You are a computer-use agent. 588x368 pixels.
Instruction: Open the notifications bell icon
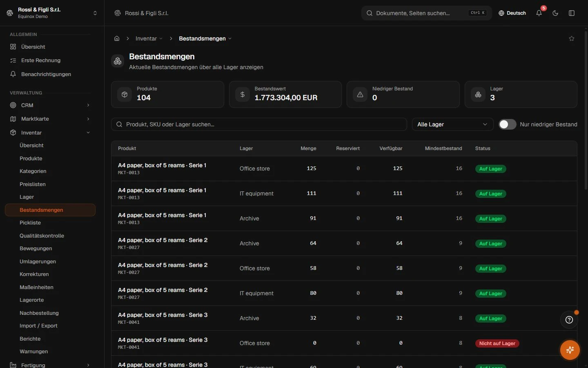pos(539,13)
